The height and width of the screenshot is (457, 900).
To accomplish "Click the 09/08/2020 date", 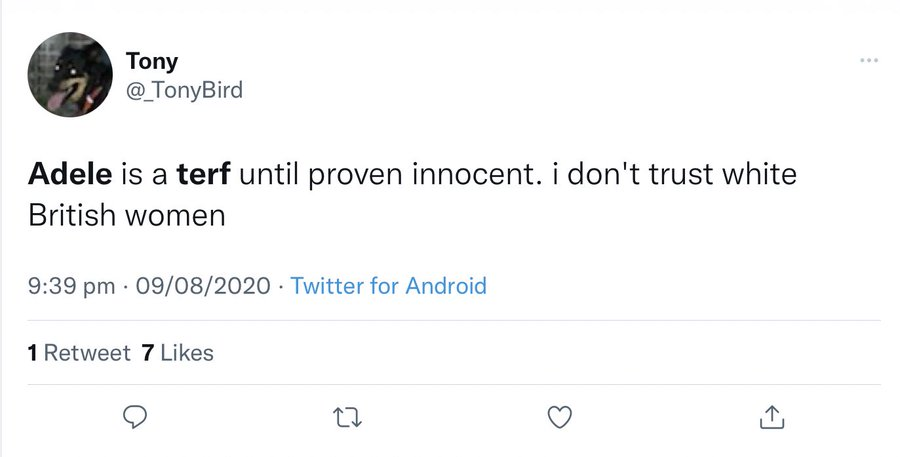I will click(x=203, y=285).
